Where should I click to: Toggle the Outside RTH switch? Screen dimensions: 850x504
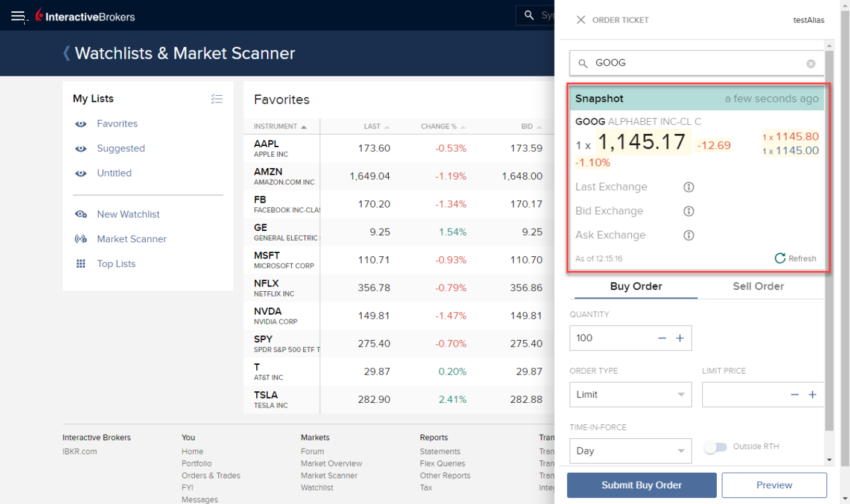(x=716, y=447)
